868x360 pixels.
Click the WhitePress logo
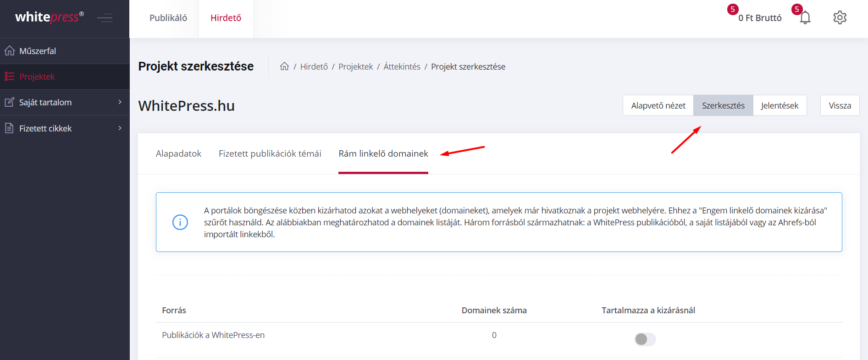[x=50, y=17]
